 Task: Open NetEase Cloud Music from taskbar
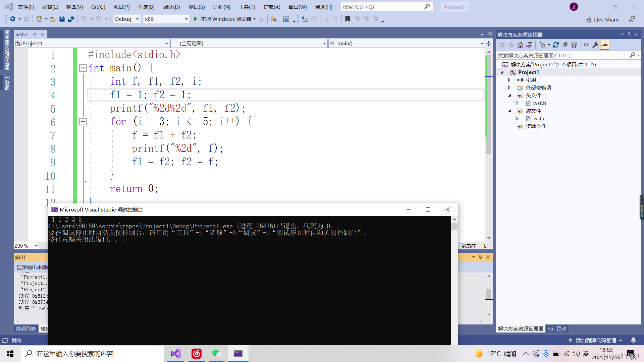click(196, 353)
